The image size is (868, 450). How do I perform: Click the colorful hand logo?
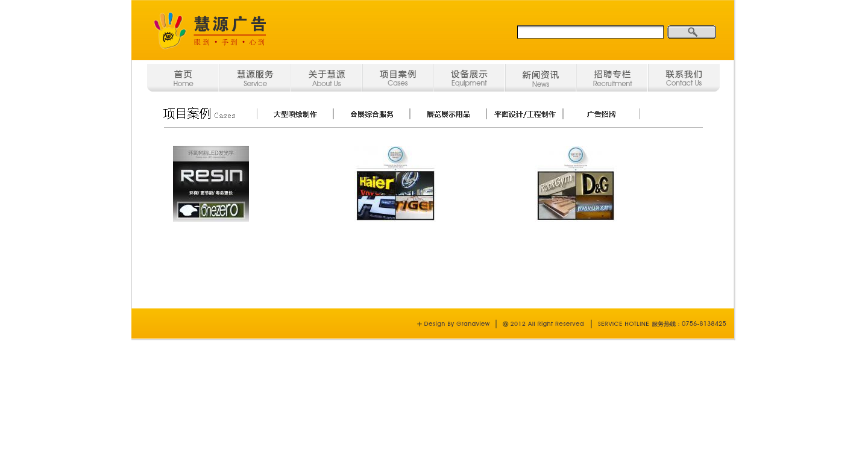click(x=169, y=30)
